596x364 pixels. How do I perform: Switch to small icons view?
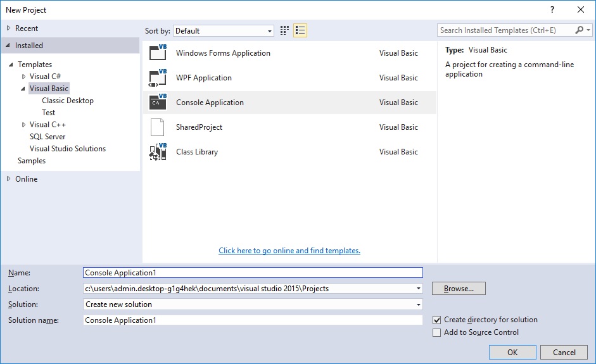point(284,30)
